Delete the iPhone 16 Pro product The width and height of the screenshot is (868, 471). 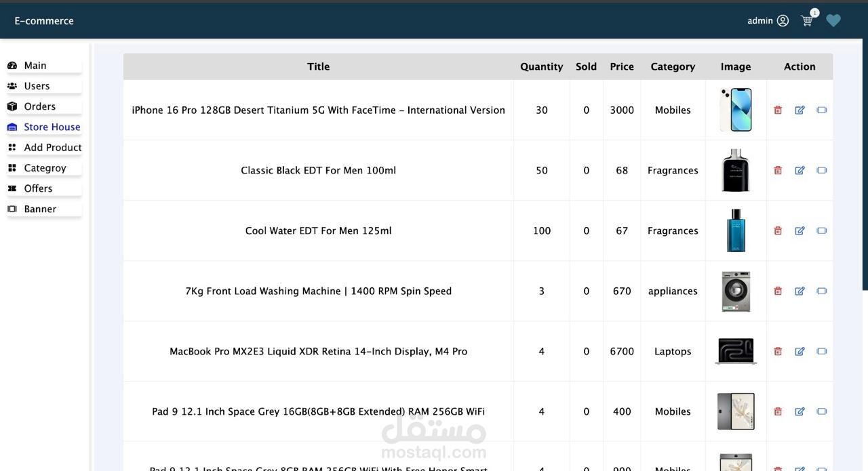click(x=778, y=110)
